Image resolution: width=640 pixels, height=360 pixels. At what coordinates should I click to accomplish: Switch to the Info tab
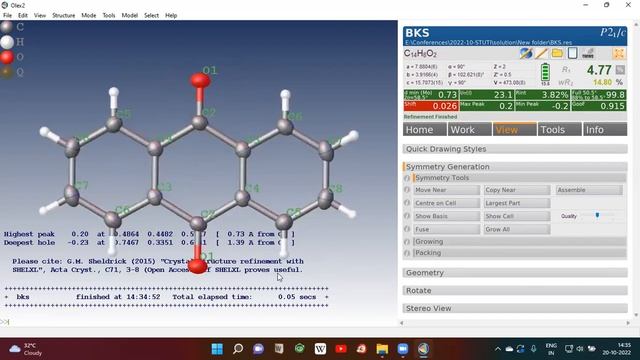click(605, 129)
